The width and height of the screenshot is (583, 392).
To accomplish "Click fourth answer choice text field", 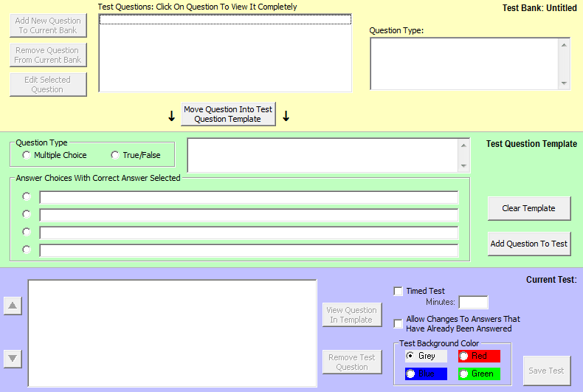I will coord(249,250).
